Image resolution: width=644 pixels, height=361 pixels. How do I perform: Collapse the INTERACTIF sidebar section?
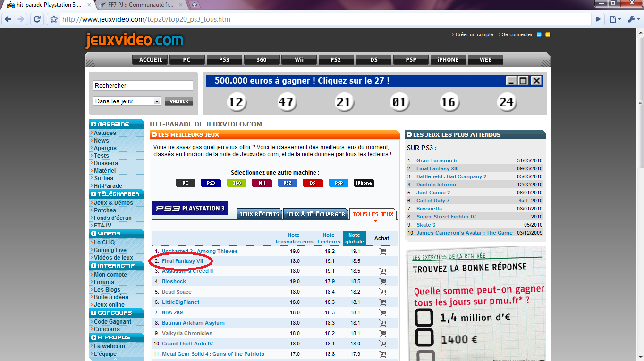point(94,266)
